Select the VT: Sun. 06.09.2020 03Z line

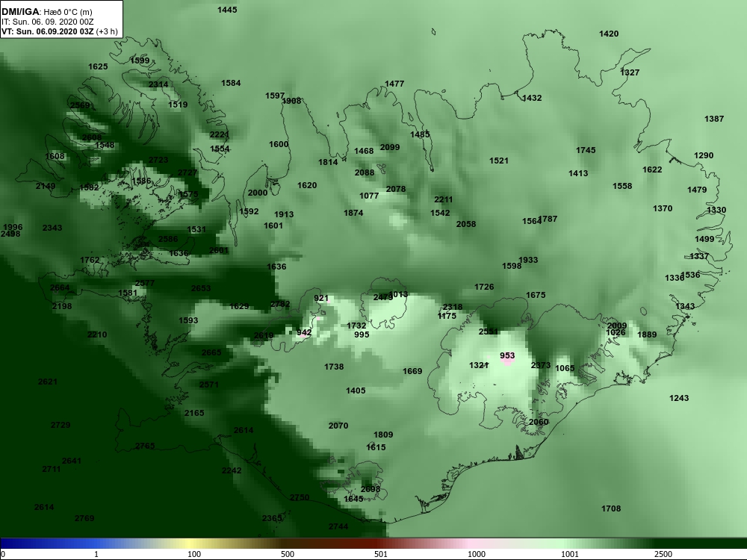60,31
